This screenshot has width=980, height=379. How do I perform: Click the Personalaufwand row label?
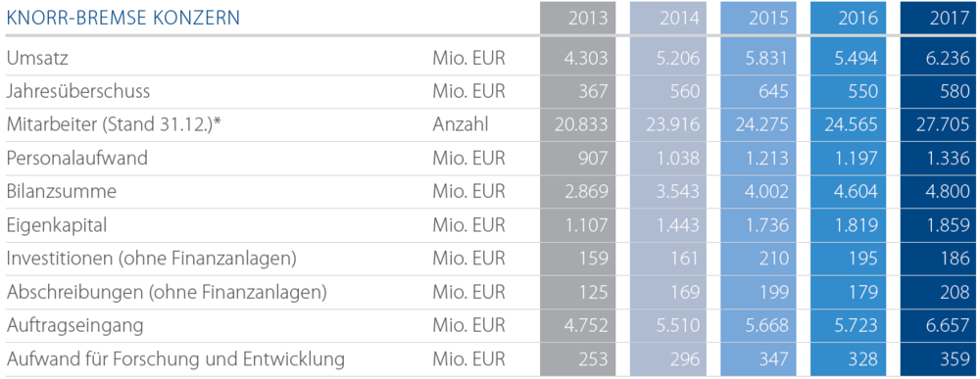(x=76, y=158)
